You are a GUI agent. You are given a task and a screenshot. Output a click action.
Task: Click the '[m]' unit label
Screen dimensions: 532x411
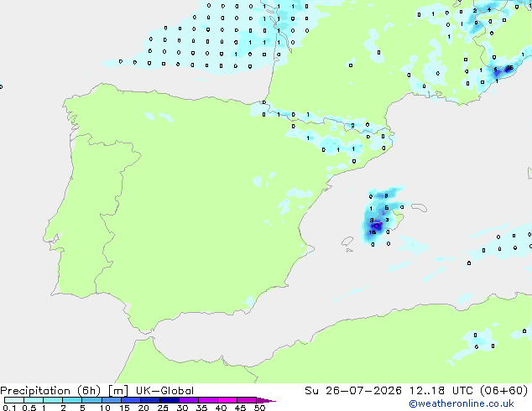117,391
